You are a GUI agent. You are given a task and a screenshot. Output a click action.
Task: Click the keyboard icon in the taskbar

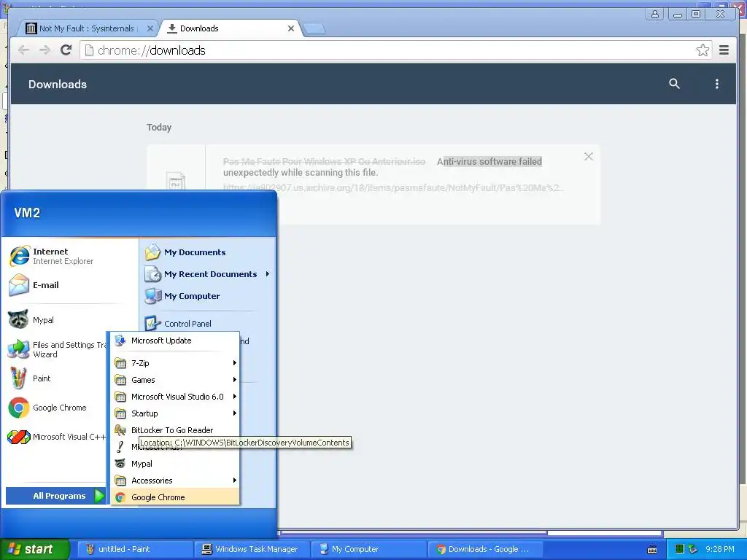click(652, 550)
